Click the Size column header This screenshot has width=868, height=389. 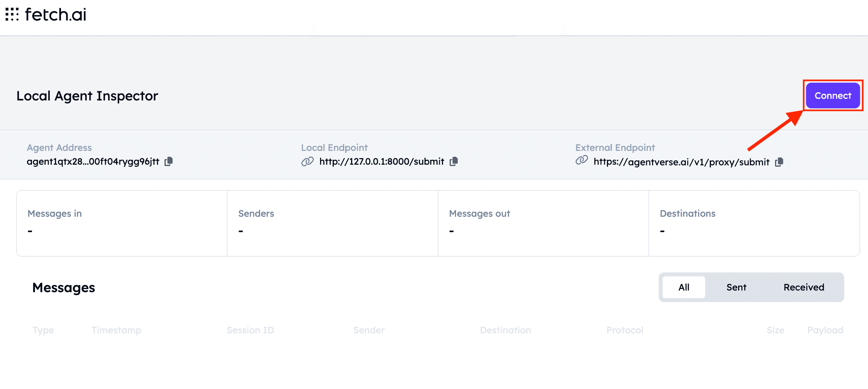pos(775,330)
